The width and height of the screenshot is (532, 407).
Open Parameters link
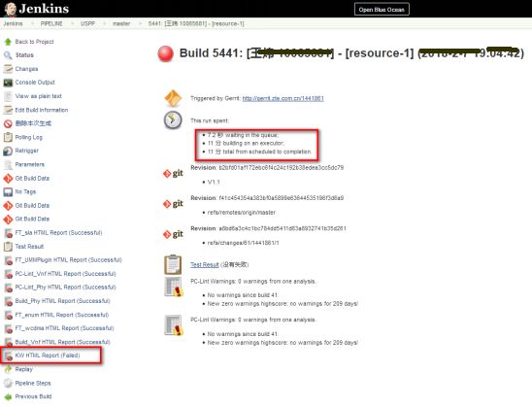click(x=29, y=164)
